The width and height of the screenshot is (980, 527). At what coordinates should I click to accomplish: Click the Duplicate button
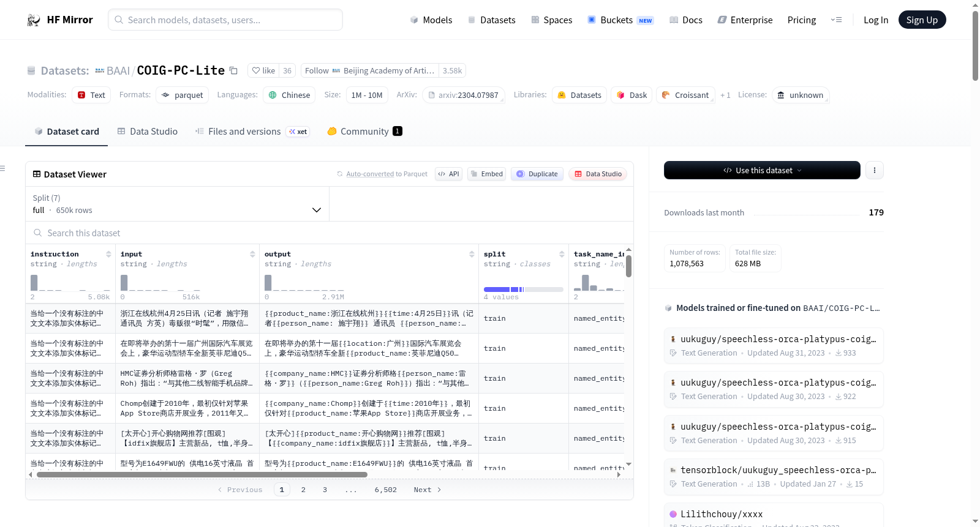(537, 174)
